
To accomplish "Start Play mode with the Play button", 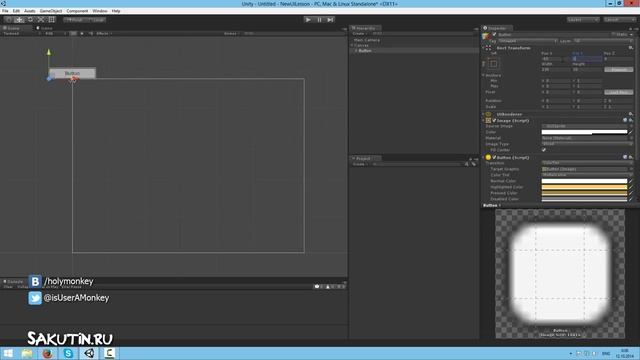I will point(308,20).
